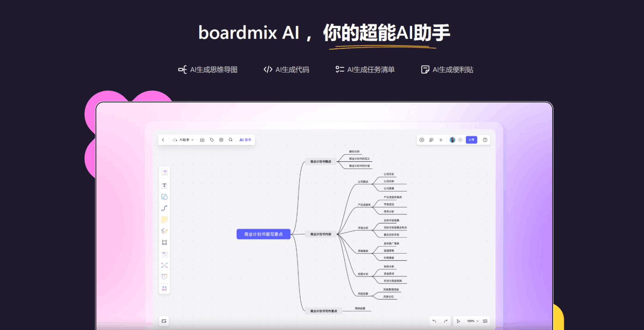This screenshot has height=330, width=644.
Task: Click the leaf node 总体市场规模
Action: pyautogui.click(x=391, y=221)
